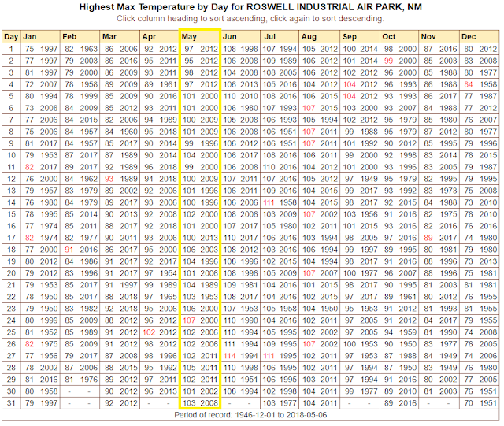Screen dimensions: 504x426
Task: Click red 89 value in Nov day 17
Action: (428, 238)
